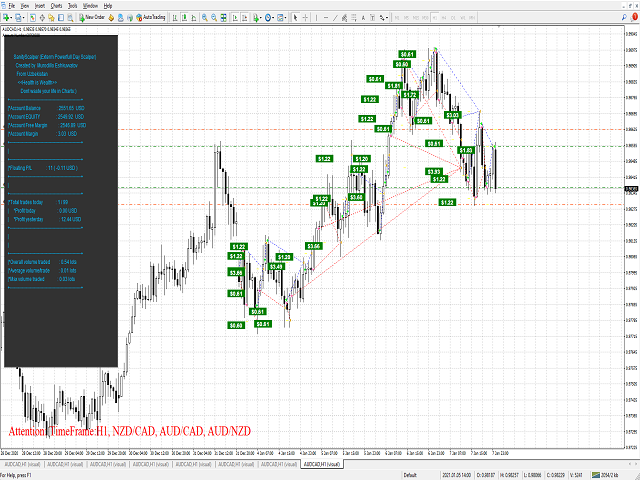Open the notifications icon with red badge

click(634, 17)
